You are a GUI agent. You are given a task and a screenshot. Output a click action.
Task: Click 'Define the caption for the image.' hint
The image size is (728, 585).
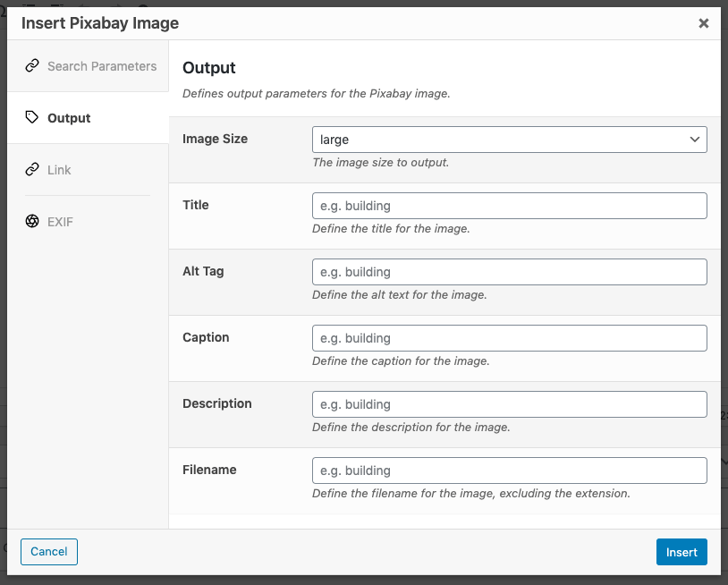(x=401, y=360)
